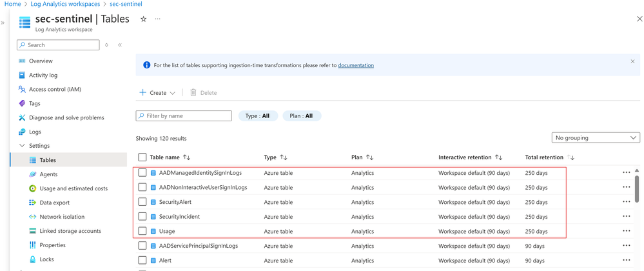Select all tables via header checkbox
Screen dimensions: 644x271
[142, 157]
